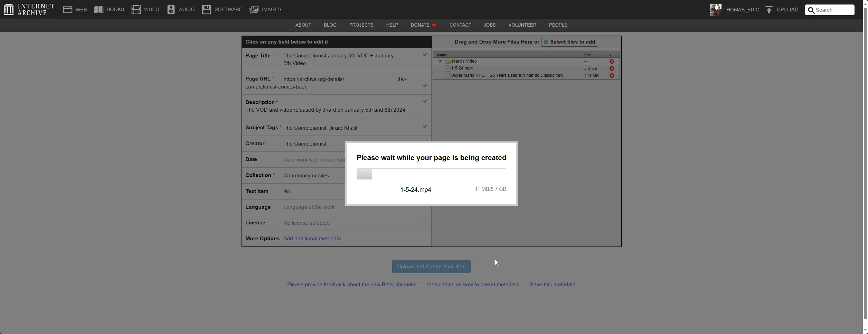This screenshot has height=334, width=868.
Task: Click the upload arrow icon
Action: [x=769, y=10]
